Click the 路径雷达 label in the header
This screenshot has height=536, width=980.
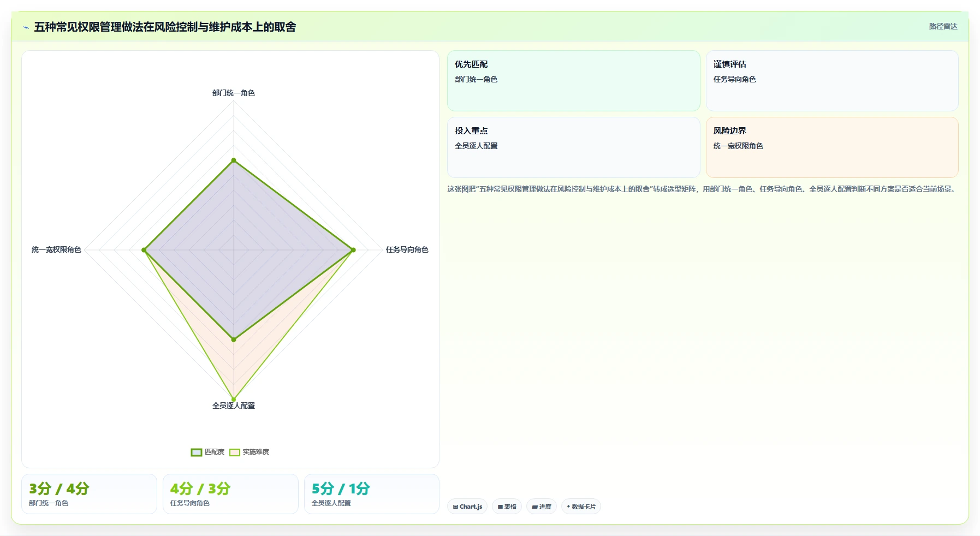pos(943,26)
